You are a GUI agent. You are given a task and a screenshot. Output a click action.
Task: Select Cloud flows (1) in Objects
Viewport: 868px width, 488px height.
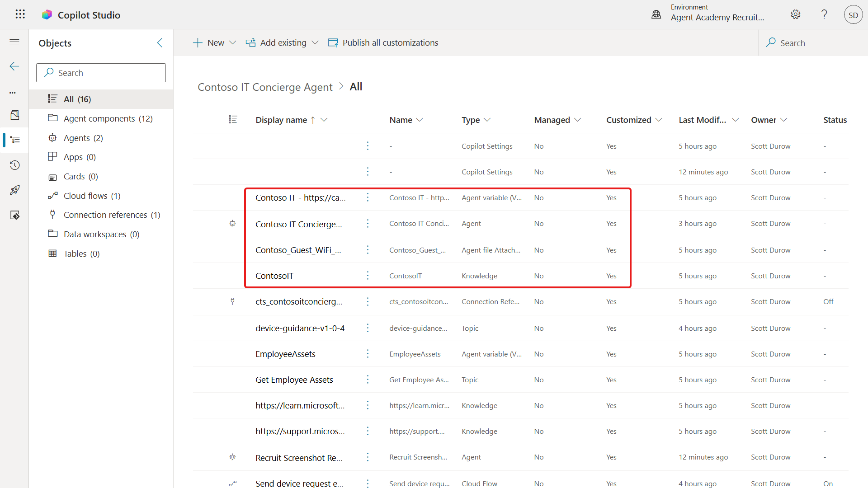101,196
